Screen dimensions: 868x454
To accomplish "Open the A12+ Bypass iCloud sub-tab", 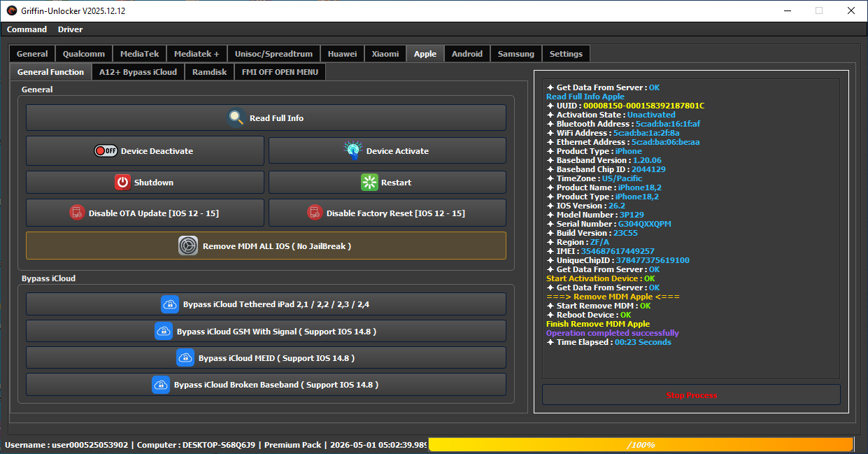I will coord(138,72).
